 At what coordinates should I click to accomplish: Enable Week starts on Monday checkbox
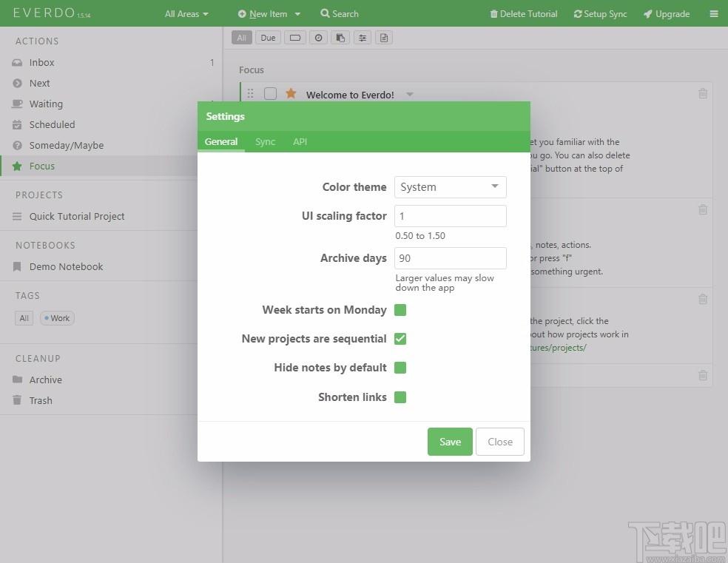coord(400,310)
